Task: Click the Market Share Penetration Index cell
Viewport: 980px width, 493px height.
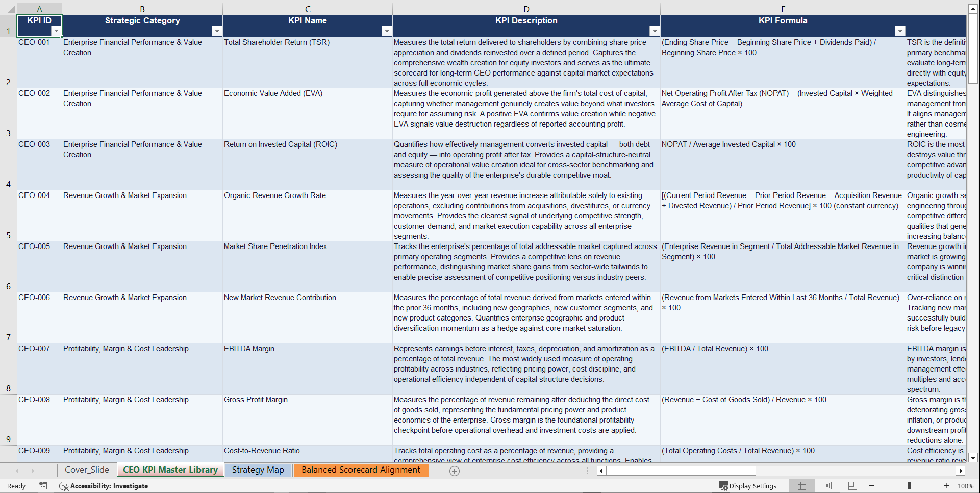Action: (x=308, y=266)
